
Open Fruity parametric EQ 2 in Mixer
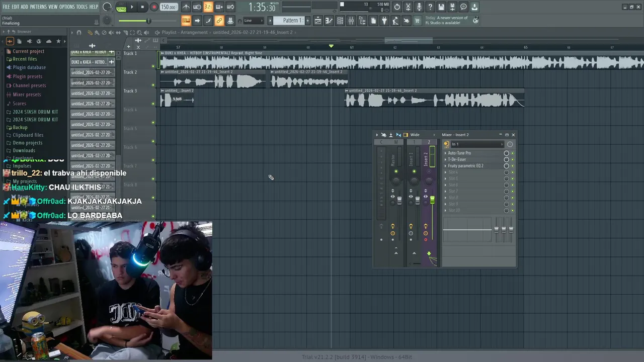(465, 166)
